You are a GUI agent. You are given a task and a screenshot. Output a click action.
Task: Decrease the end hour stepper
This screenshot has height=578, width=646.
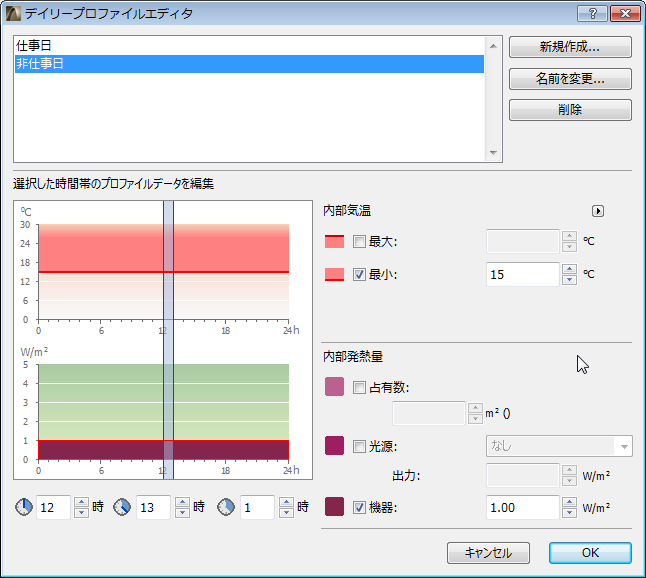[182, 512]
